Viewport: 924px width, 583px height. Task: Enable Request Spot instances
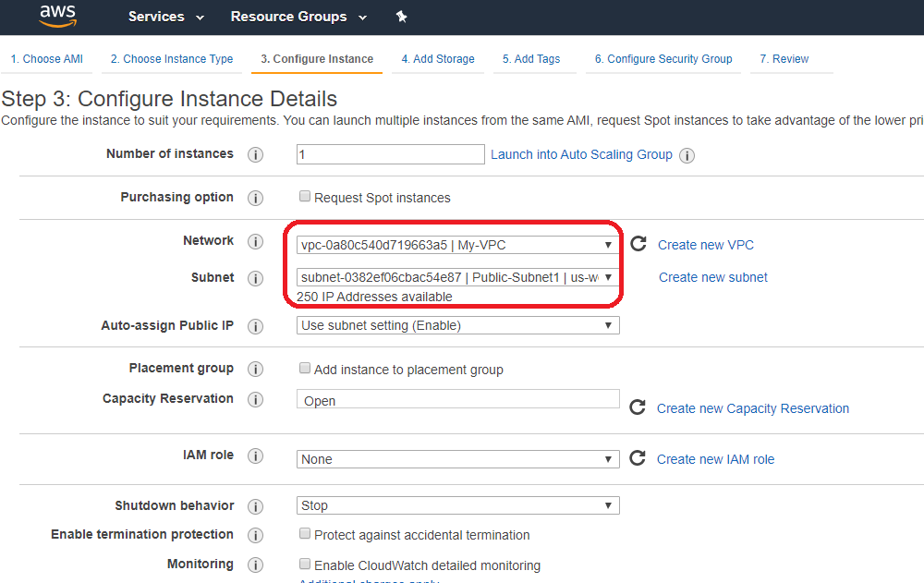tap(305, 196)
